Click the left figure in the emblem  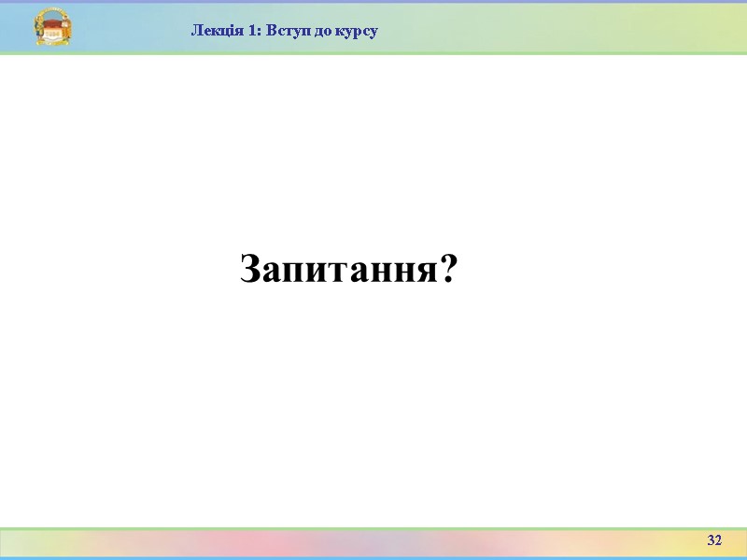[x=38, y=26]
